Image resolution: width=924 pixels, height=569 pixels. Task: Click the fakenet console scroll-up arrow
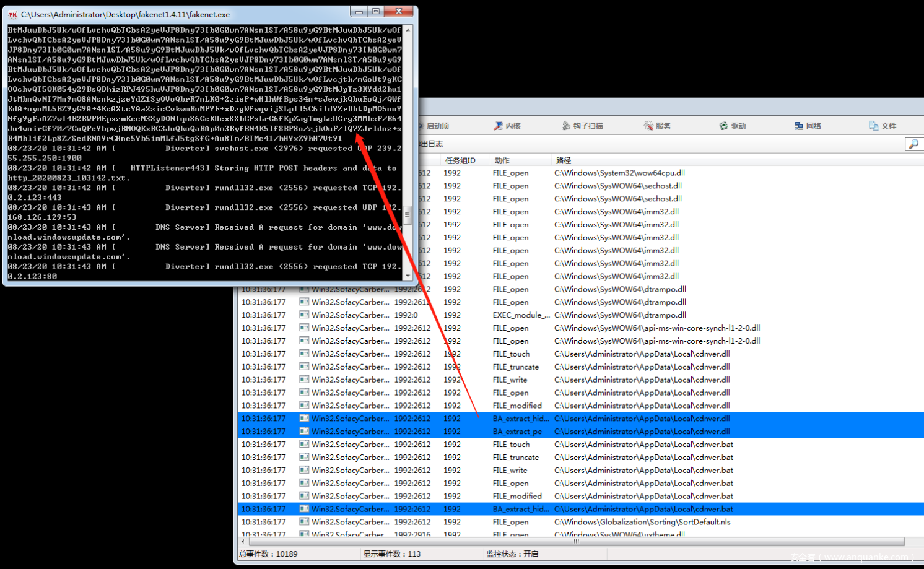tap(407, 30)
